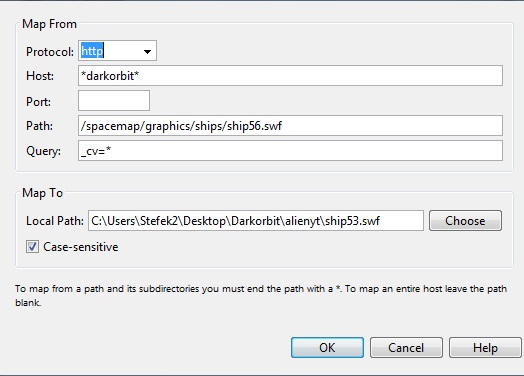Viewport: 524px width, 376px height.
Task: Click the Host field containing *darkorbit*
Action: [290, 76]
